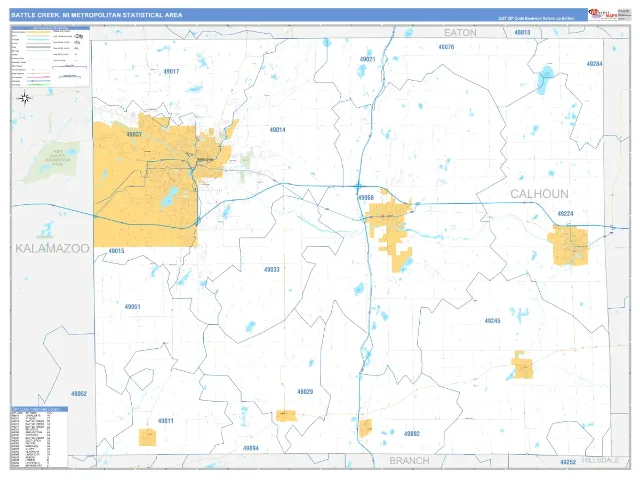Click ZIP code label 49068

click(x=366, y=198)
